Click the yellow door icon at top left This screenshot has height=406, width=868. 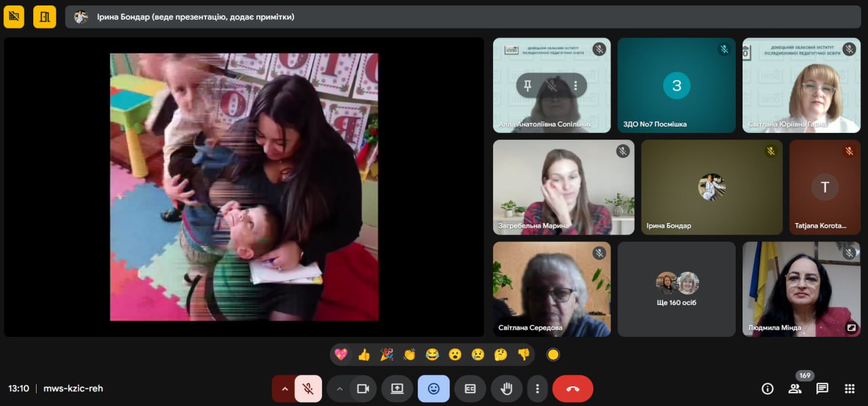coord(45,17)
